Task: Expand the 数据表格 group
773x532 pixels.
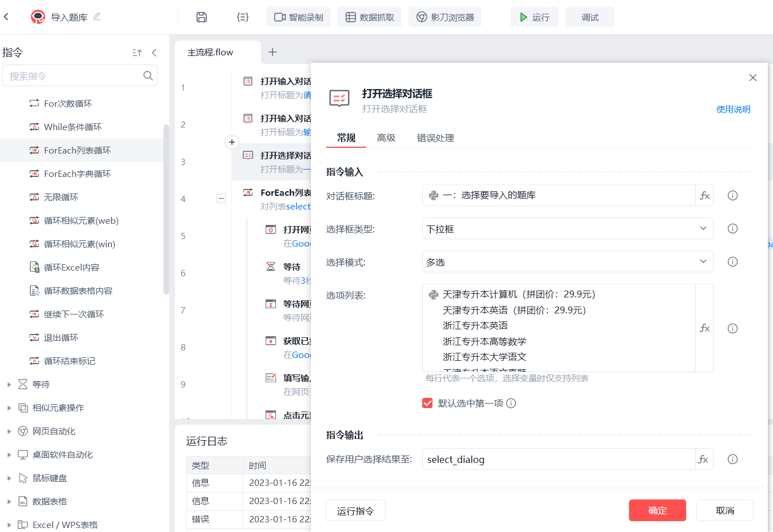Action: pyautogui.click(x=9, y=502)
